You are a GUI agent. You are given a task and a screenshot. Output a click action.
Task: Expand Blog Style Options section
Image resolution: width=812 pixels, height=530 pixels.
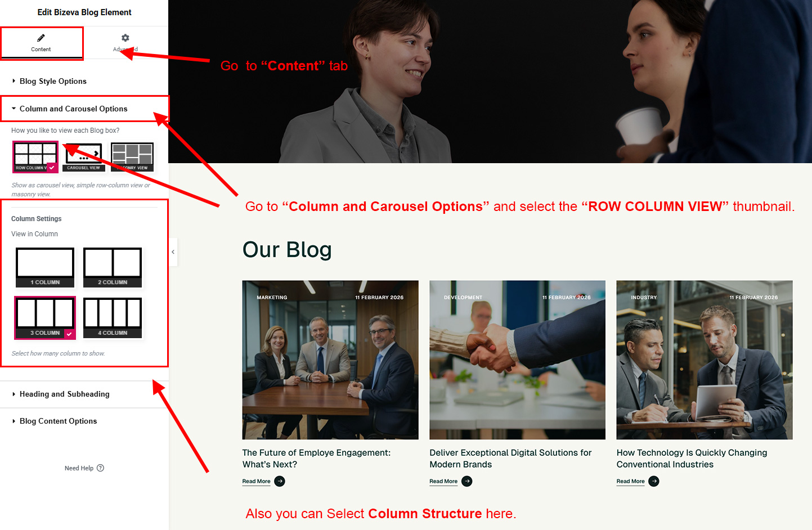point(53,81)
